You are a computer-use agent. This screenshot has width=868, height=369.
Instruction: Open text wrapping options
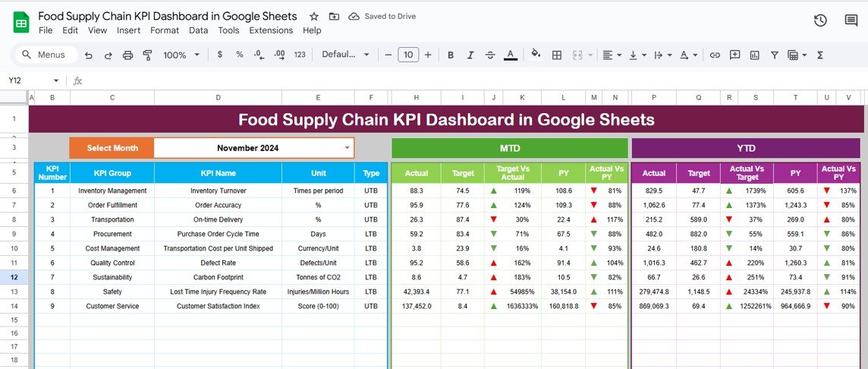662,55
